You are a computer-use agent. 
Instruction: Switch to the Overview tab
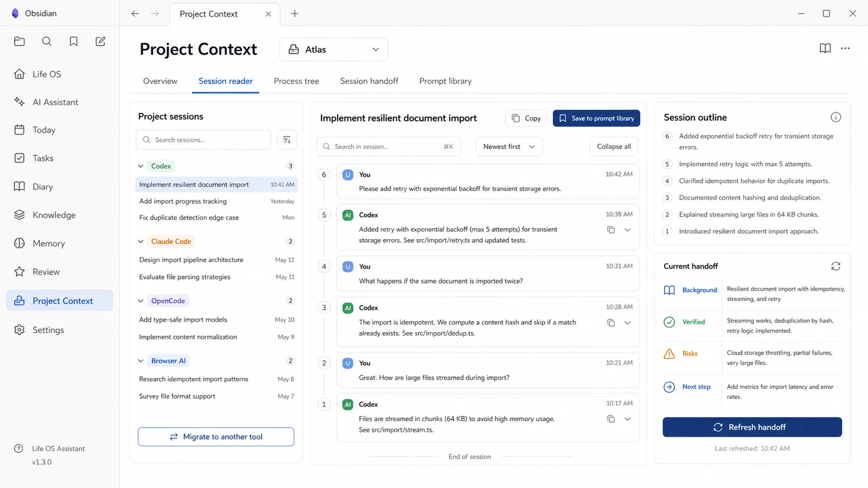tap(160, 81)
